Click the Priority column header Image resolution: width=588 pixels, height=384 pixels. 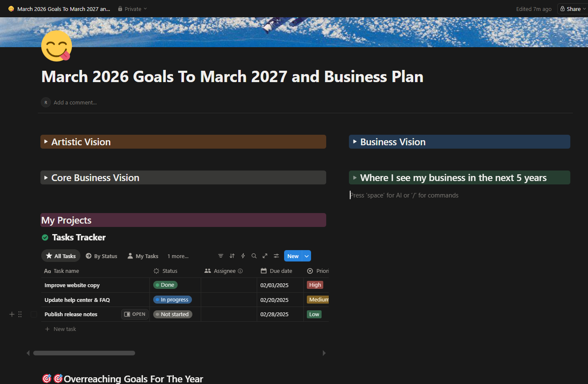point(318,271)
